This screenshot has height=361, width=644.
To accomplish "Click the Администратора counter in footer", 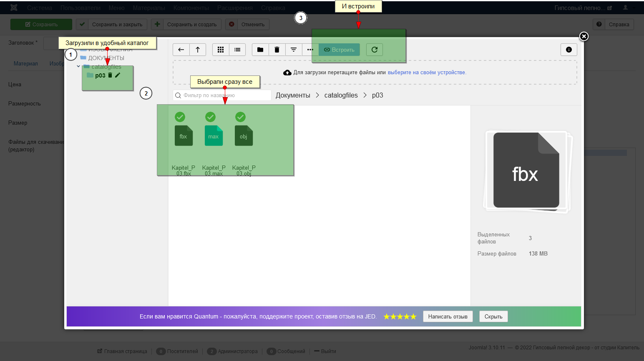I will (232, 351).
